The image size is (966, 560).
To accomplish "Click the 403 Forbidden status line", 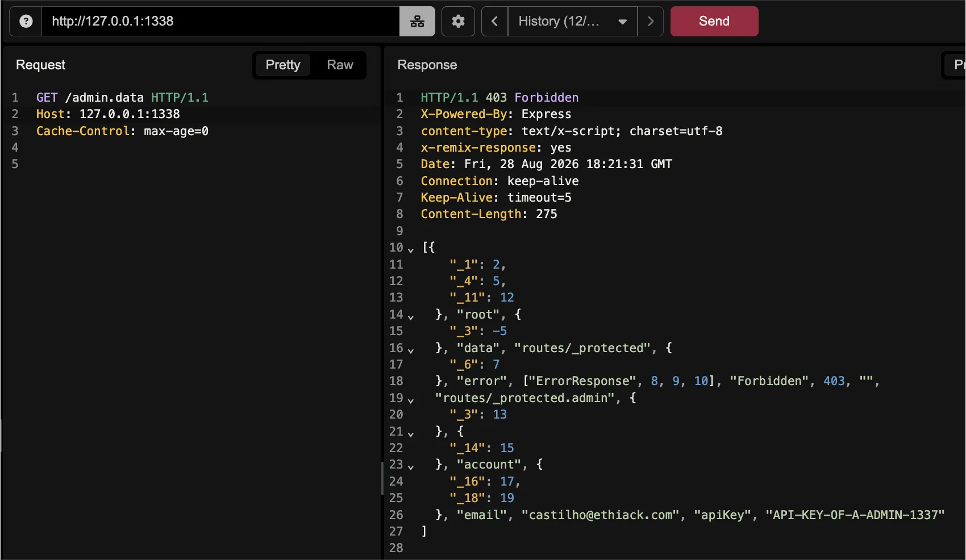I will coord(499,98).
